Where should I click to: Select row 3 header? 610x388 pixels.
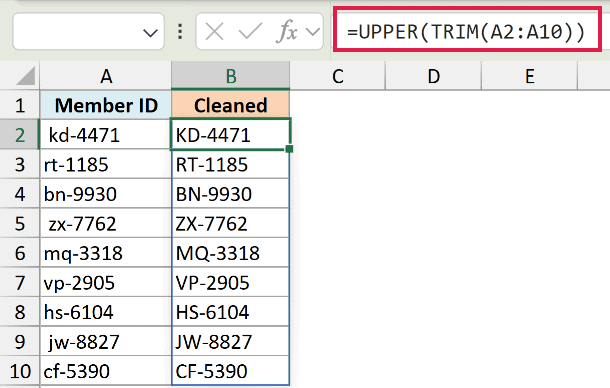pos(20,164)
